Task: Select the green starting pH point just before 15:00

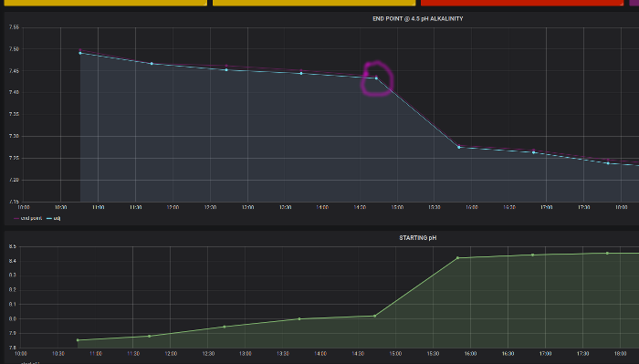Action: 374,316
